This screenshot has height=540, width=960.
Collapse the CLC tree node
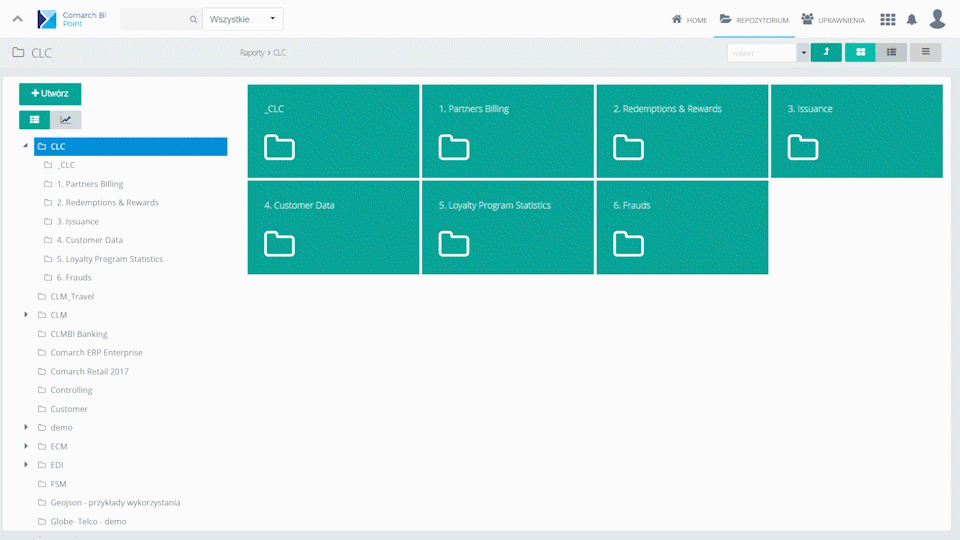pos(25,146)
